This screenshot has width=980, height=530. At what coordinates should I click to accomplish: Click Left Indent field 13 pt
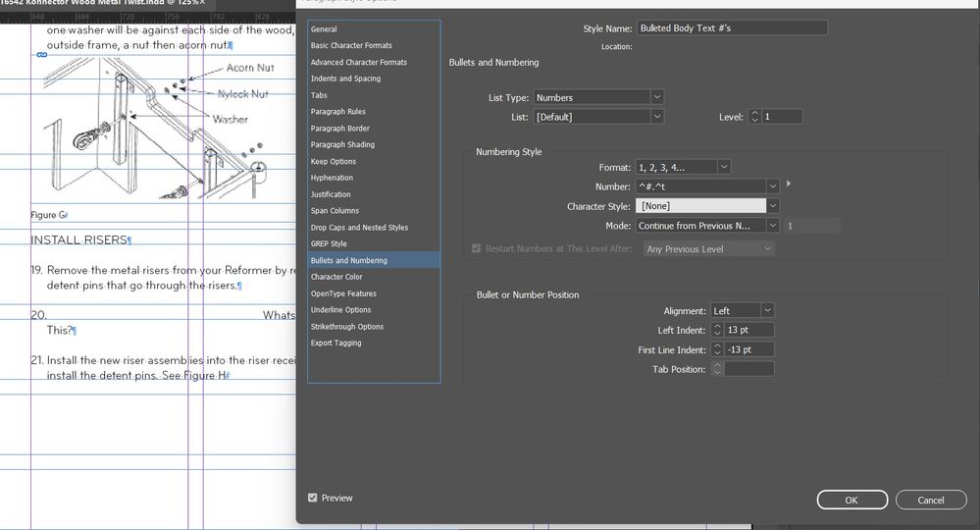[749, 330]
